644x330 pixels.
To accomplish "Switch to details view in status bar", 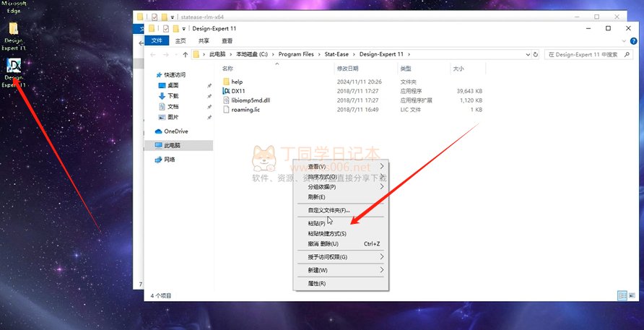I will pos(622,295).
